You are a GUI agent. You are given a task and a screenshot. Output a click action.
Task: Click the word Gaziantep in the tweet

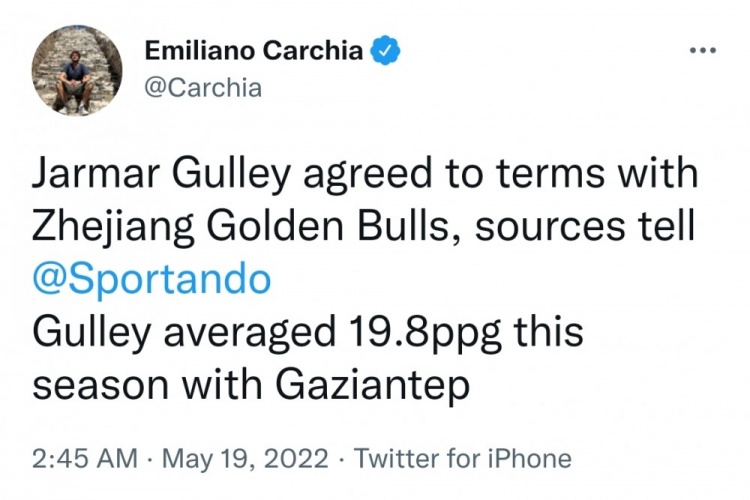[x=372, y=386]
